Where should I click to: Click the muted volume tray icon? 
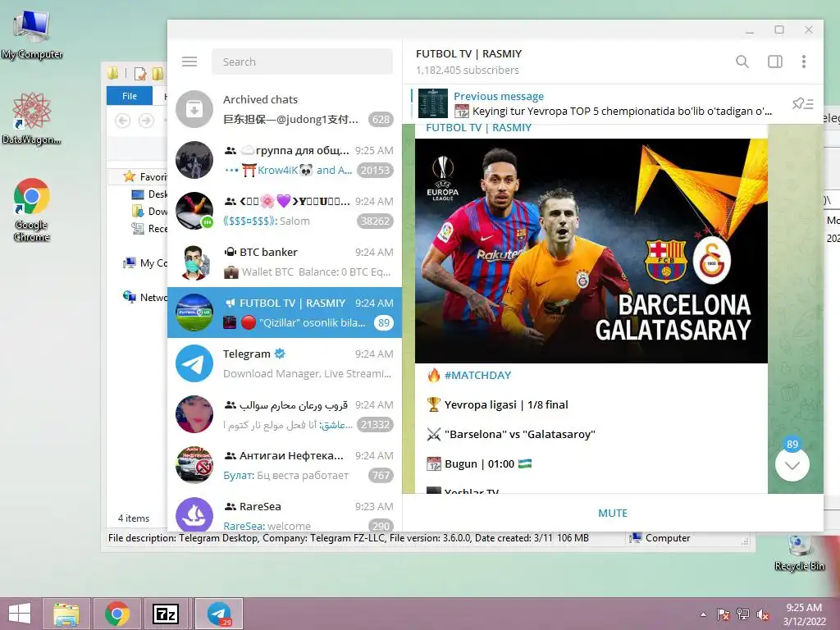coord(762,614)
